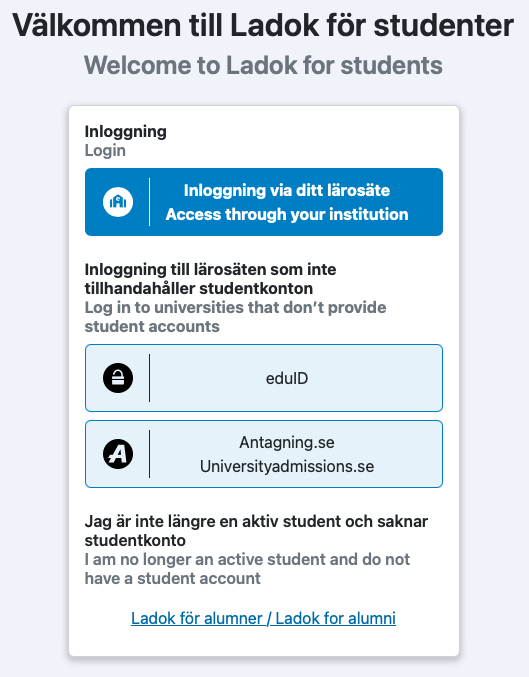Choose the eduID login button
This screenshot has width=529, height=677.
coord(264,378)
